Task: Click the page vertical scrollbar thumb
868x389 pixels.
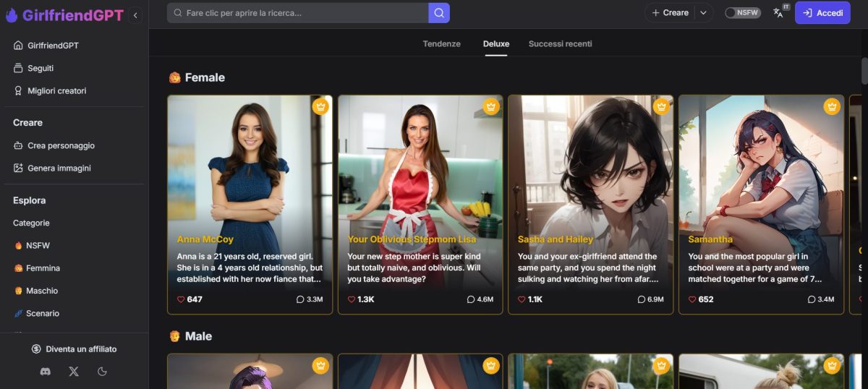Action: 864,71
